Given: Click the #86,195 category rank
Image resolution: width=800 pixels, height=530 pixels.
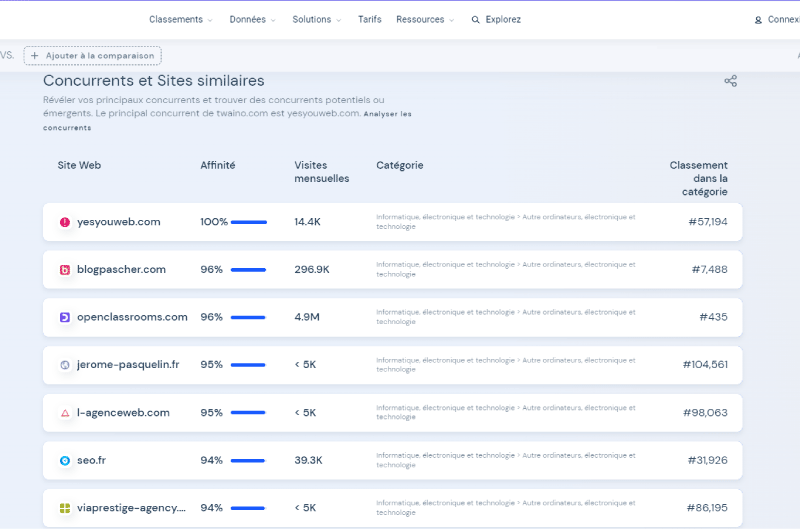Looking at the screenshot, I should 707,508.
